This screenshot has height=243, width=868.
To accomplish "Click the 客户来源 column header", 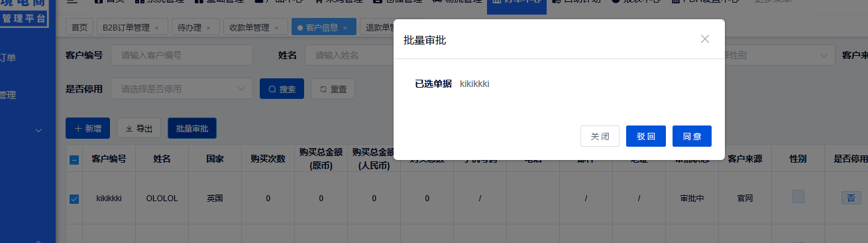I will (745, 159).
